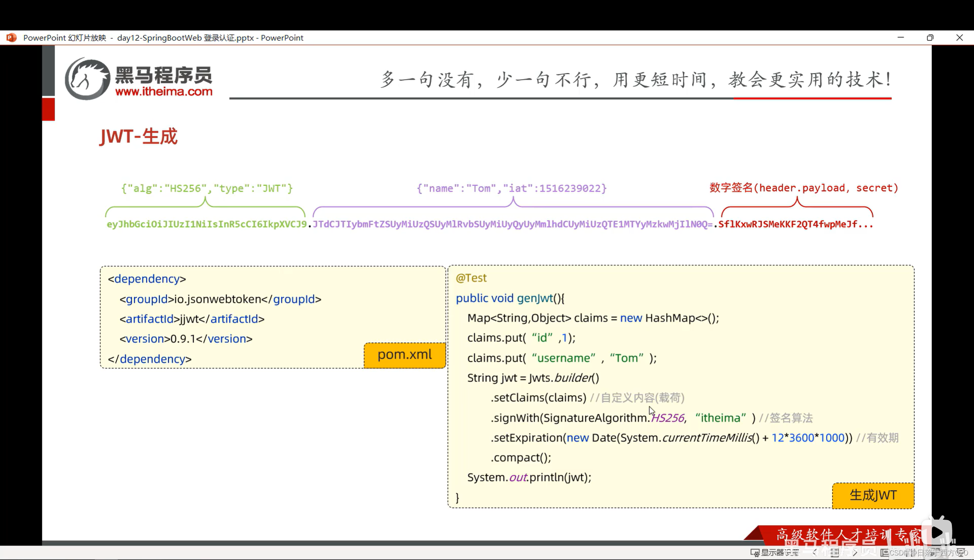This screenshot has width=974, height=560.
Task: Click the System.out.println(jwt); line
Action: point(529,477)
